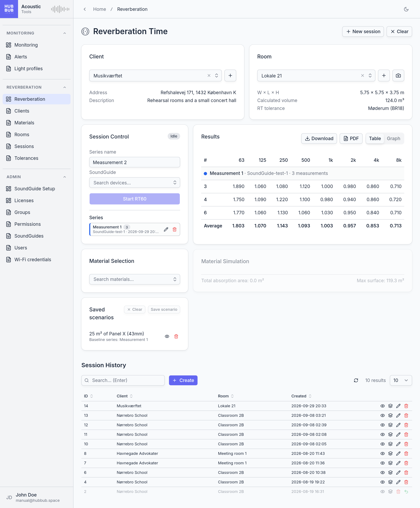Viewport: 420px width, 508px height.
Task: Edit session 14 with pencil icon
Action: click(398, 406)
